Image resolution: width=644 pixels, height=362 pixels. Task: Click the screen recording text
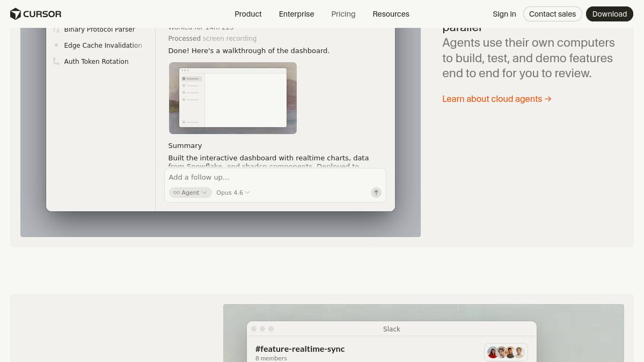[230, 39]
